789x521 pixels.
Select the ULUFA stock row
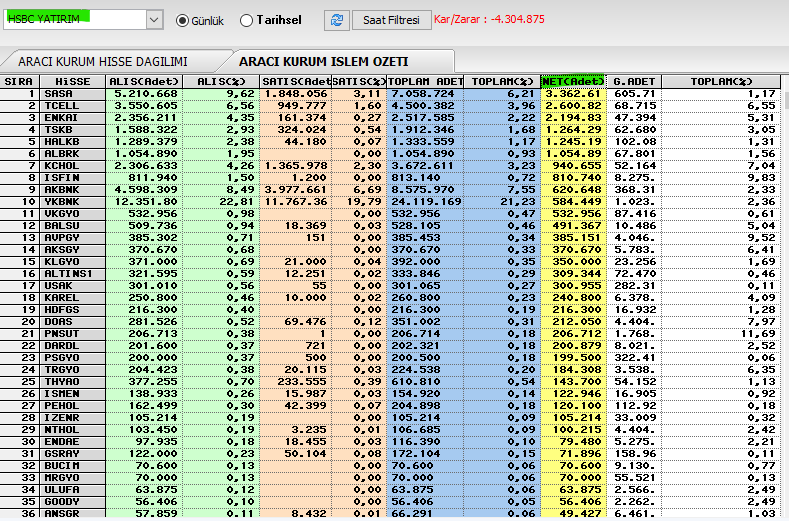(x=390, y=490)
